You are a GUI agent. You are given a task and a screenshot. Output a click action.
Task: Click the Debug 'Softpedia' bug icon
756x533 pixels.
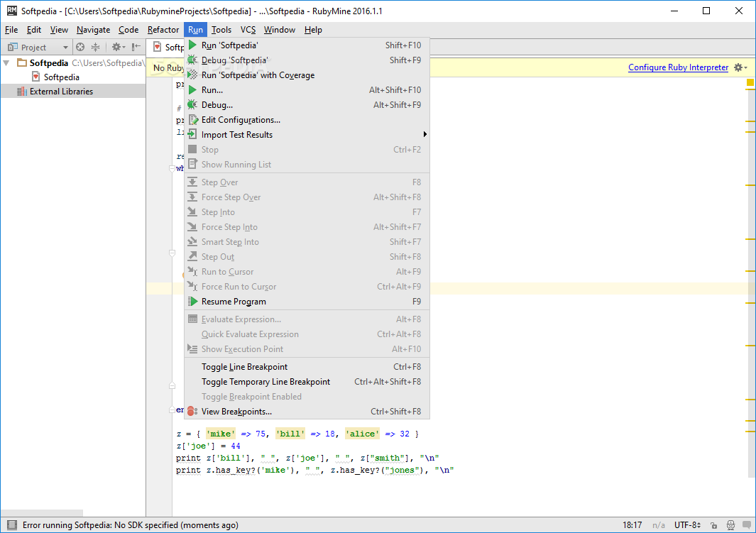point(192,60)
